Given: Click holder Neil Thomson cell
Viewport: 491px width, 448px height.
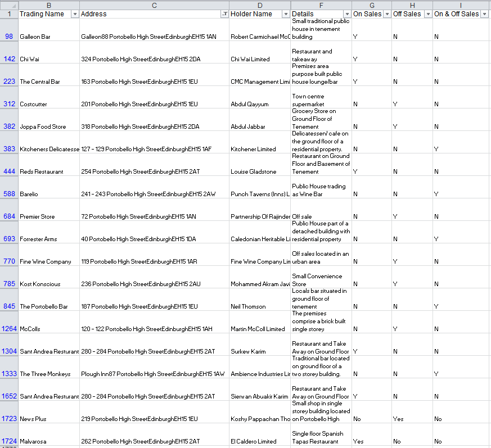Looking at the screenshot, I should click(x=260, y=300).
